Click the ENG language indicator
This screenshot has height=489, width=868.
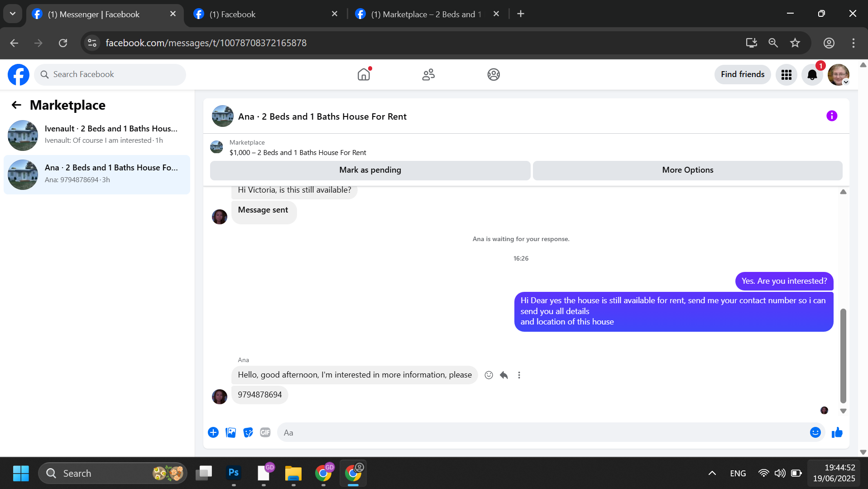pyautogui.click(x=738, y=474)
